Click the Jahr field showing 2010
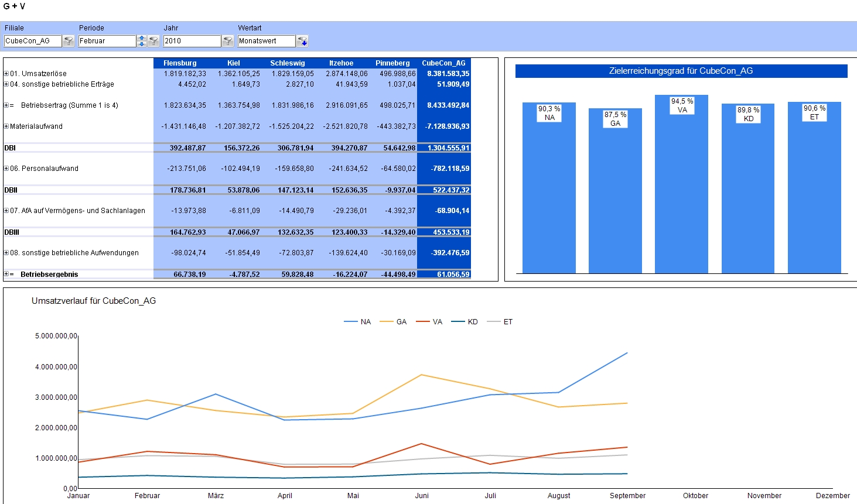This screenshot has height=504, width=857. pos(192,41)
